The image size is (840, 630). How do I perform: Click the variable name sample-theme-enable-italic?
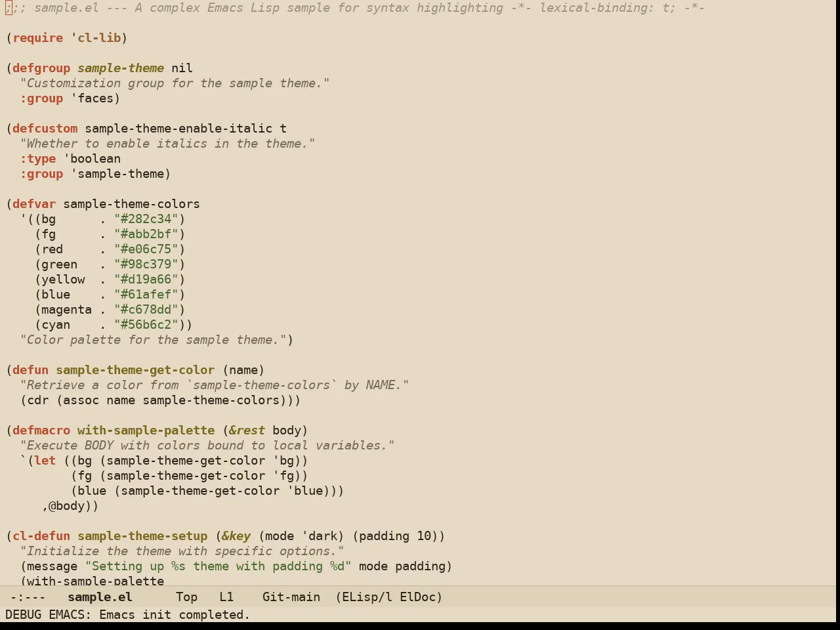point(178,129)
